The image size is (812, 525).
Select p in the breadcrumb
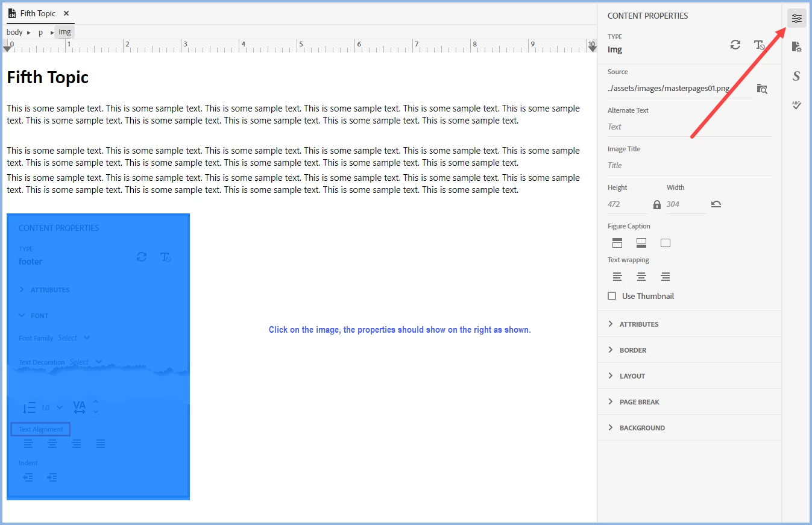tap(41, 32)
